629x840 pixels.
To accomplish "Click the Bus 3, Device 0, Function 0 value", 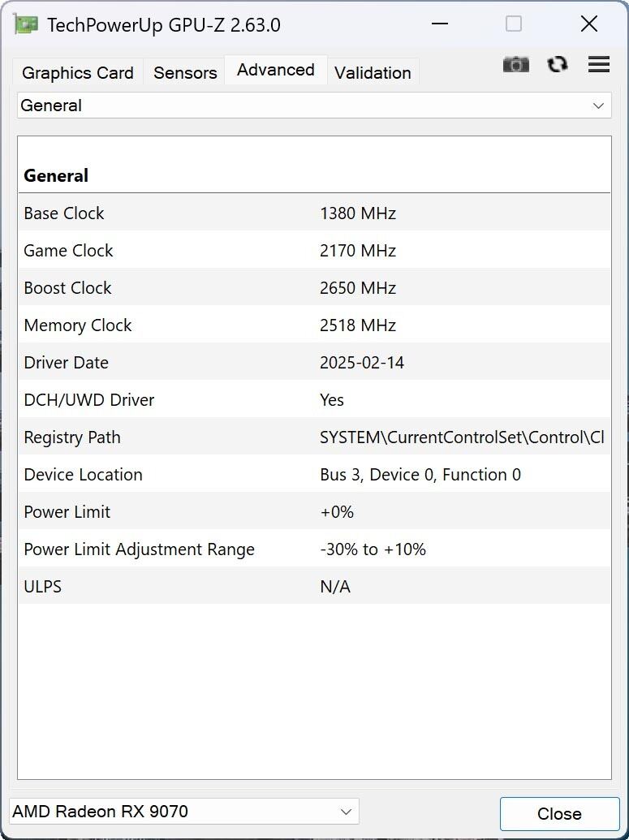I will point(420,475).
